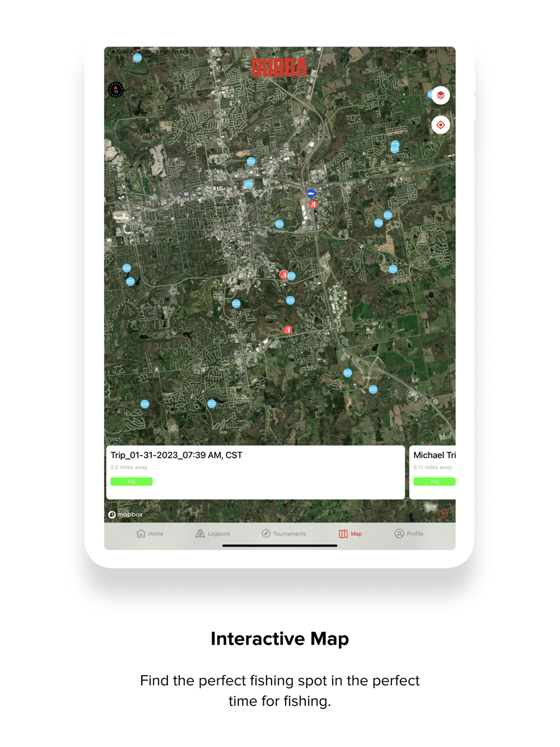This screenshot has height=747, width=560.
Task: Tap the red marker farthest south on map
Action: pos(288,330)
